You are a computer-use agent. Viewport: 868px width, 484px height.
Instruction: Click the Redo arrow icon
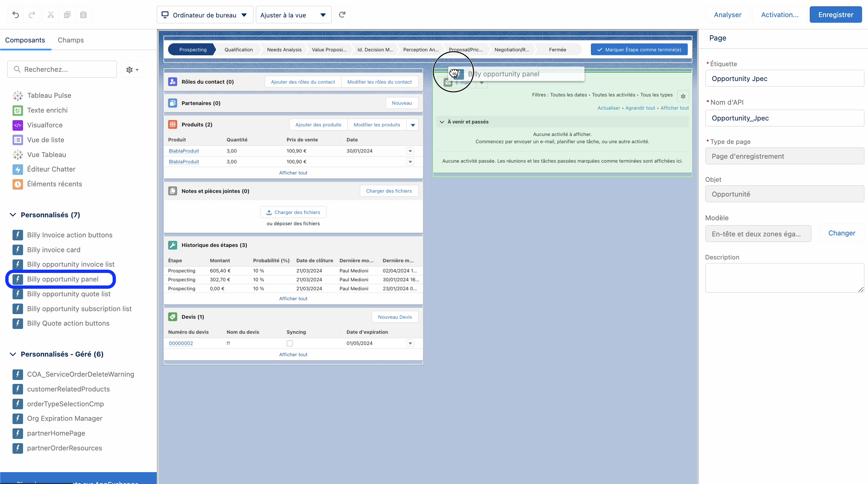pos(32,14)
